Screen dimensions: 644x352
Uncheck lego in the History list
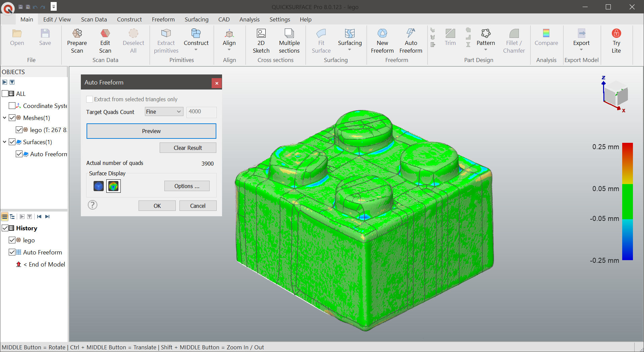point(12,240)
